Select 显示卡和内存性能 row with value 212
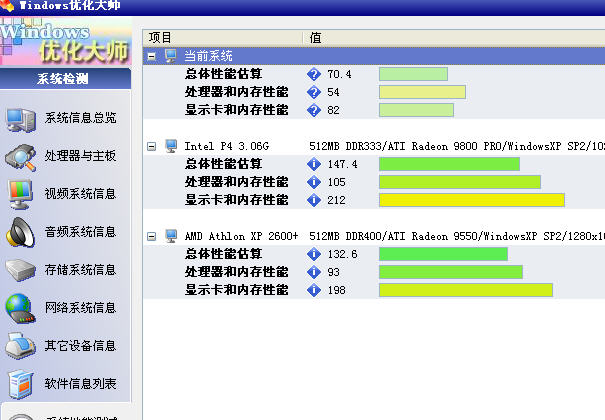 374,200
